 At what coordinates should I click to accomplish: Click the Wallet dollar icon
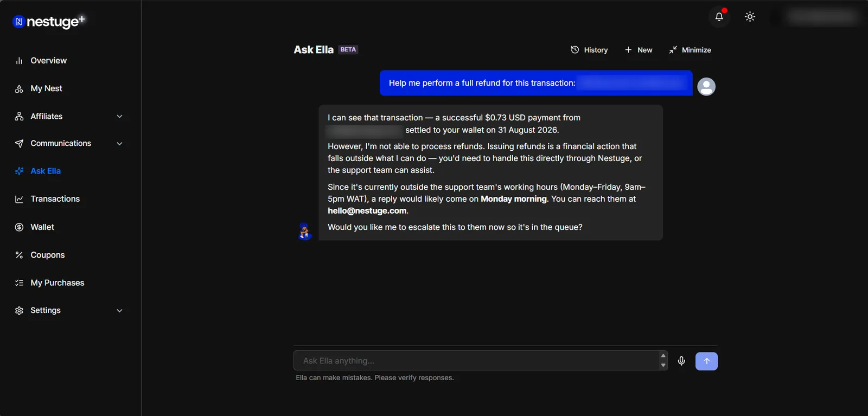[x=19, y=227]
